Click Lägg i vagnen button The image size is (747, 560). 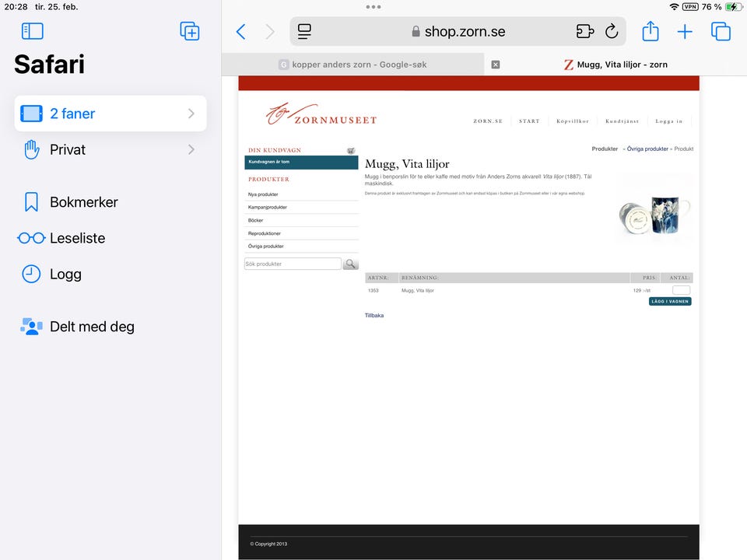670,302
